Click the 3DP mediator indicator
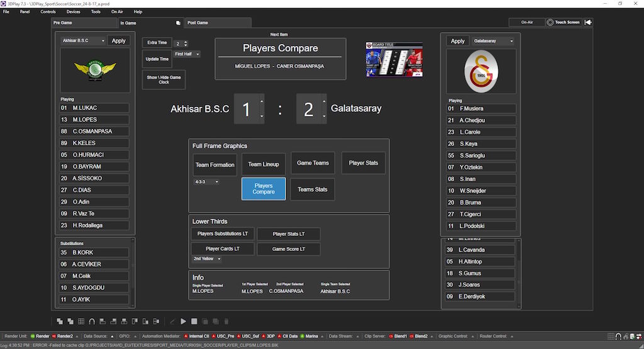 pos(268,336)
